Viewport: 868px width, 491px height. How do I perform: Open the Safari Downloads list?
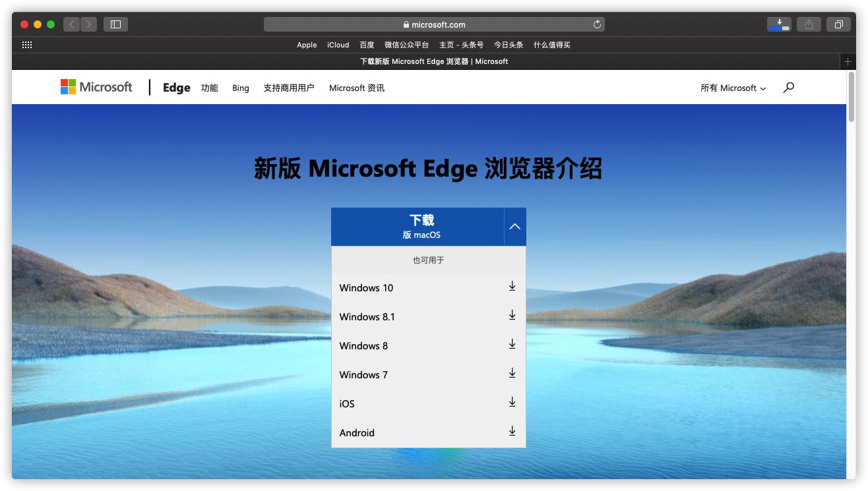[779, 24]
